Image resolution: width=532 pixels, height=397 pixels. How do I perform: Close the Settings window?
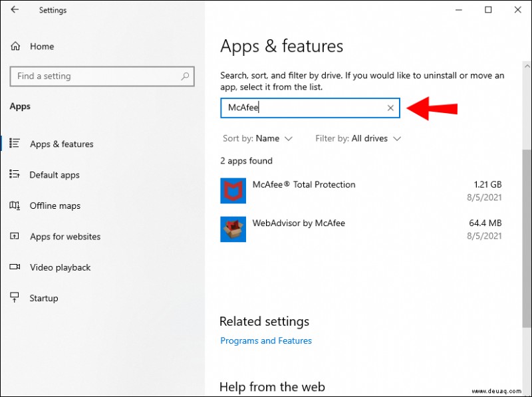pyautogui.click(x=518, y=10)
